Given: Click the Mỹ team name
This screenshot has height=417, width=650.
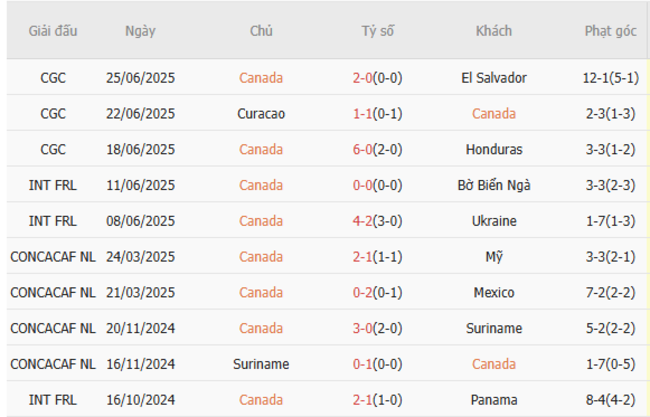Looking at the screenshot, I should 494,257.
